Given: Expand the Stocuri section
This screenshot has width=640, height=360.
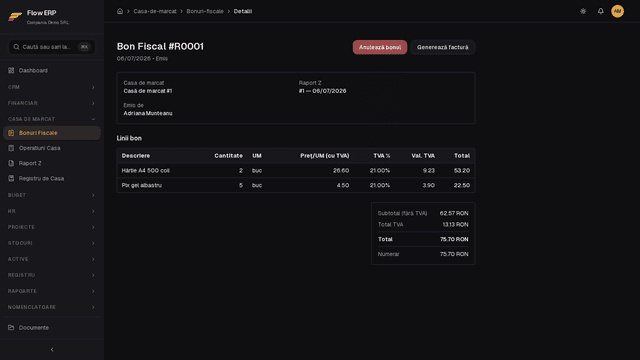Looking at the screenshot, I should (x=52, y=243).
